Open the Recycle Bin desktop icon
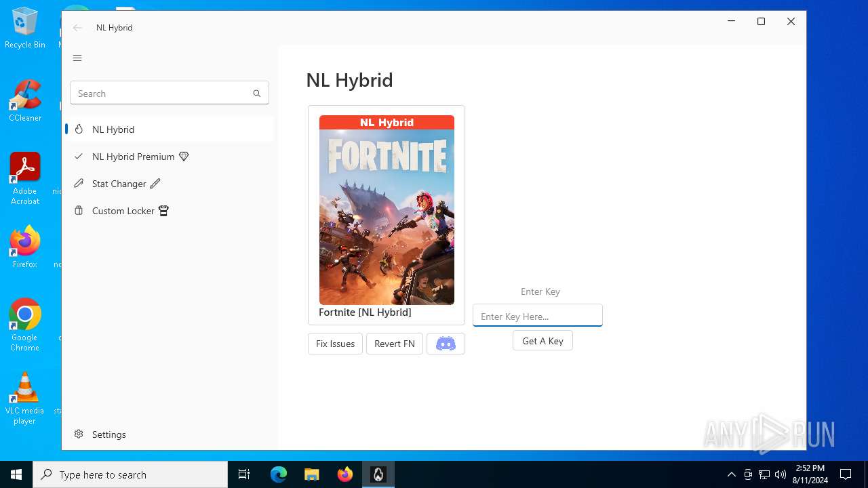Viewport: 868px width, 488px height. [x=25, y=28]
